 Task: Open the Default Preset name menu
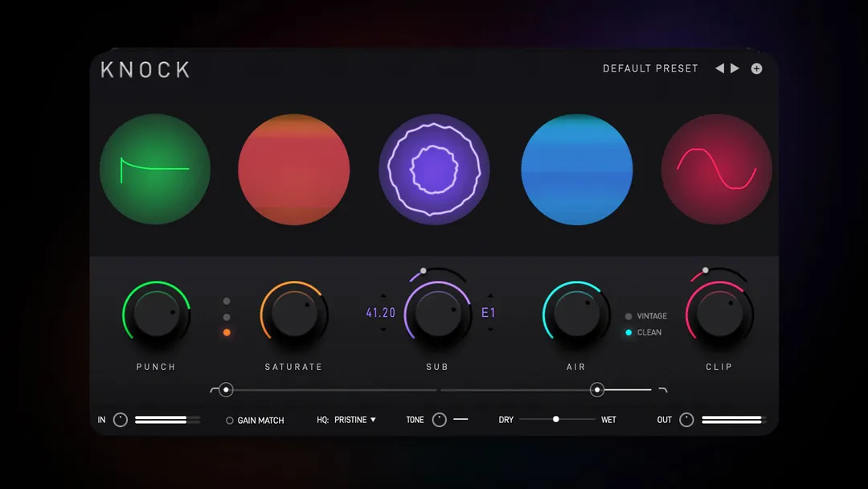pos(650,68)
